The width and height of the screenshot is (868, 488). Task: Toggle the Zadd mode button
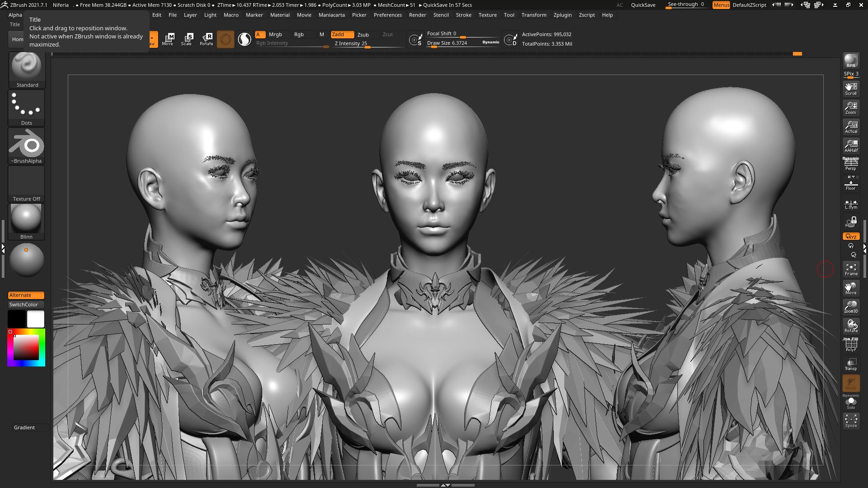[342, 34]
